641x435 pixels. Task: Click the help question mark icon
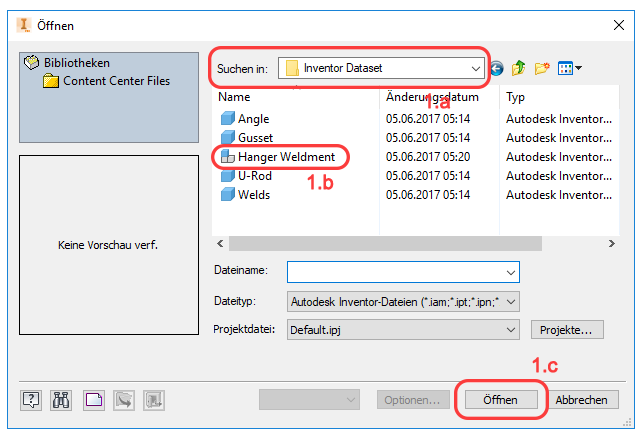[x=31, y=400]
